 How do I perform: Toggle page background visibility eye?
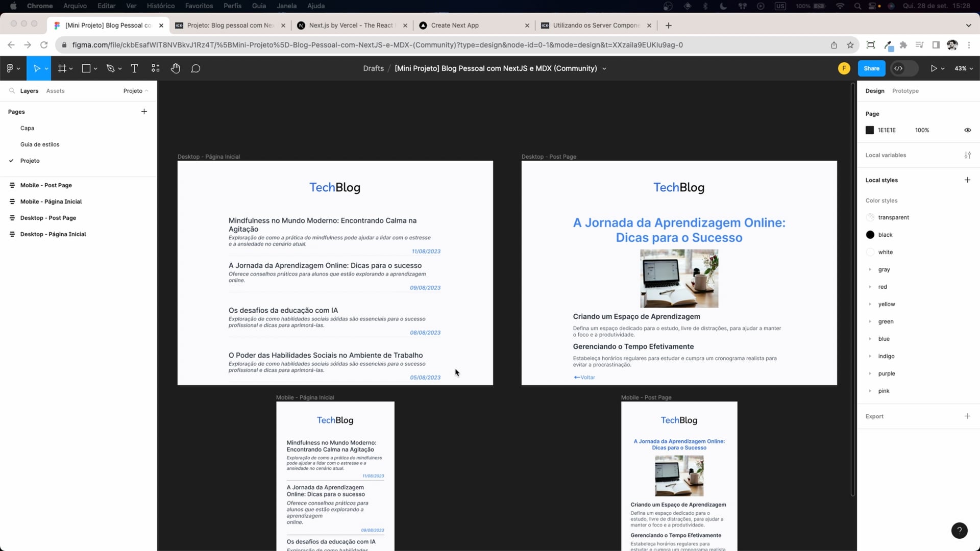tap(967, 130)
